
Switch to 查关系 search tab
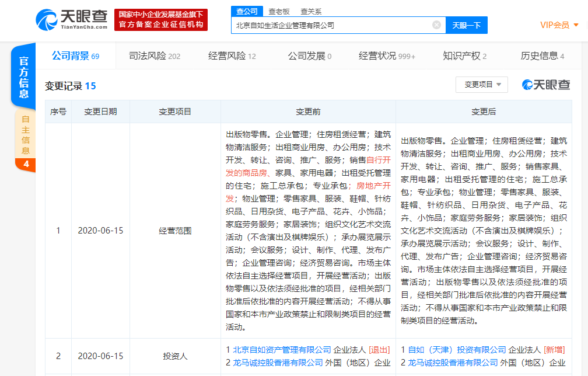(x=311, y=11)
